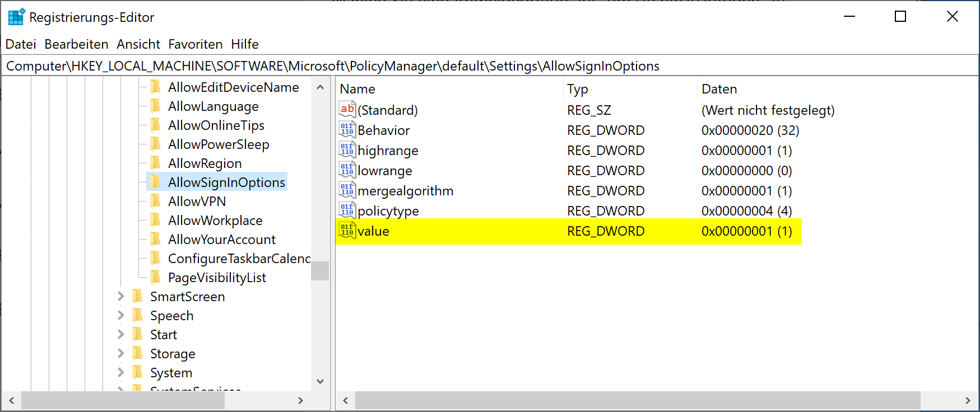Select the AllowEditDeviceName key
This screenshot has width=980, height=412.
click(x=234, y=87)
